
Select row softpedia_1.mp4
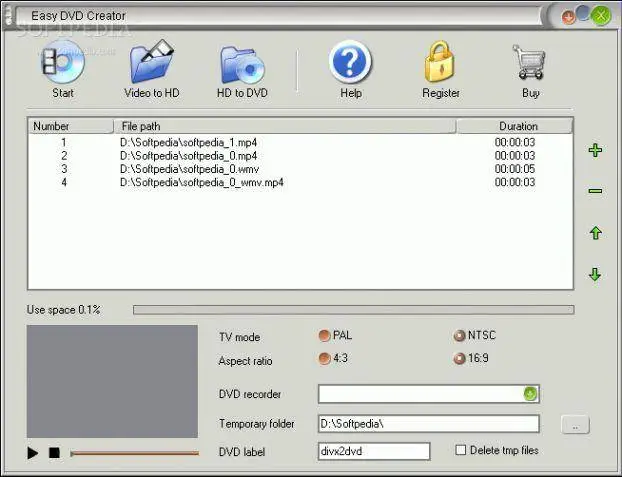click(x=300, y=142)
